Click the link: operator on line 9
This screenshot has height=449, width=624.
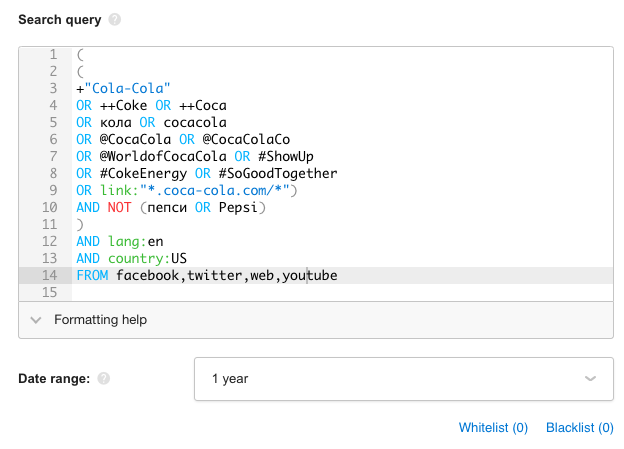coord(119,191)
